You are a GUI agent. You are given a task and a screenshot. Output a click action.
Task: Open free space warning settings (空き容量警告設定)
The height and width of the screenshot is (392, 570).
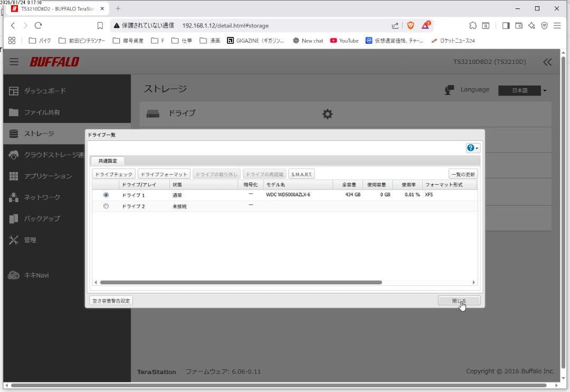coord(111,301)
